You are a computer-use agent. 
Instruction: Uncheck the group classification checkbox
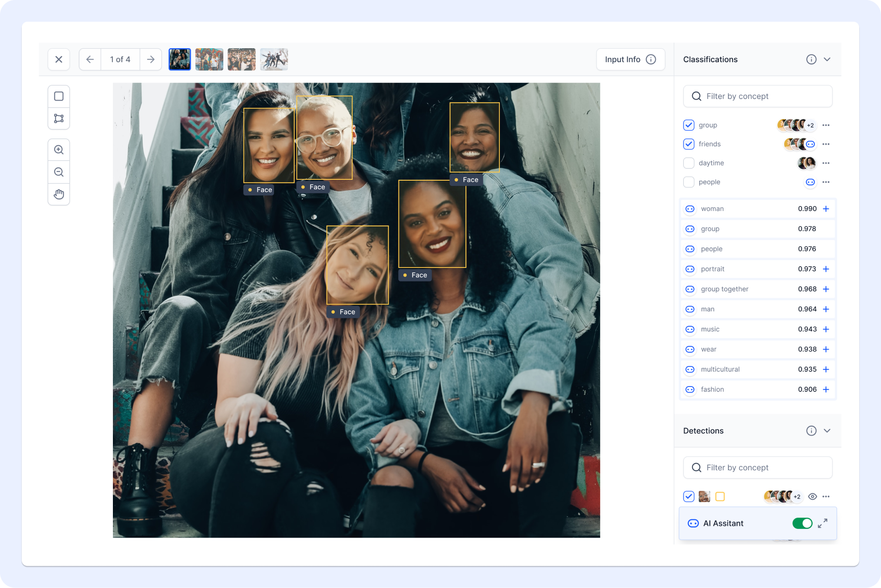coord(689,125)
